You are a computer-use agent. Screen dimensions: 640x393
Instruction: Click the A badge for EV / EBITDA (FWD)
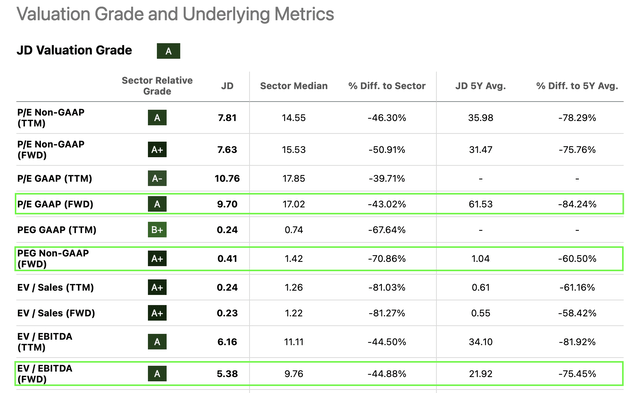(x=157, y=374)
